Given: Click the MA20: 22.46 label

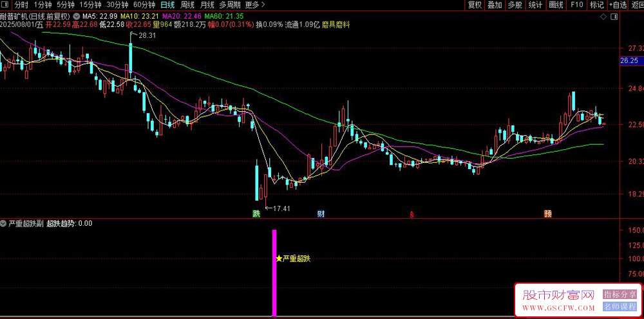Looking at the screenshot, I should pyautogui.click(x=181, y=17).
